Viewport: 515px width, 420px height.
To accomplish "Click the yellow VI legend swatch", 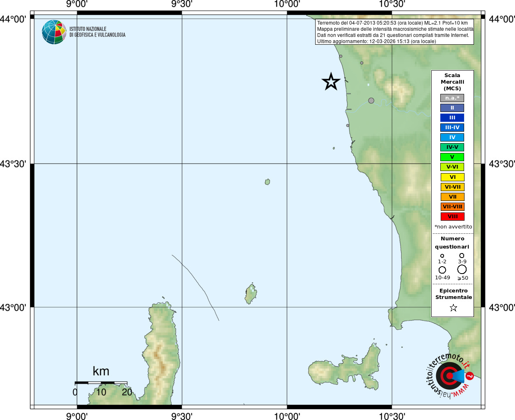I will (x=453, y=177).
